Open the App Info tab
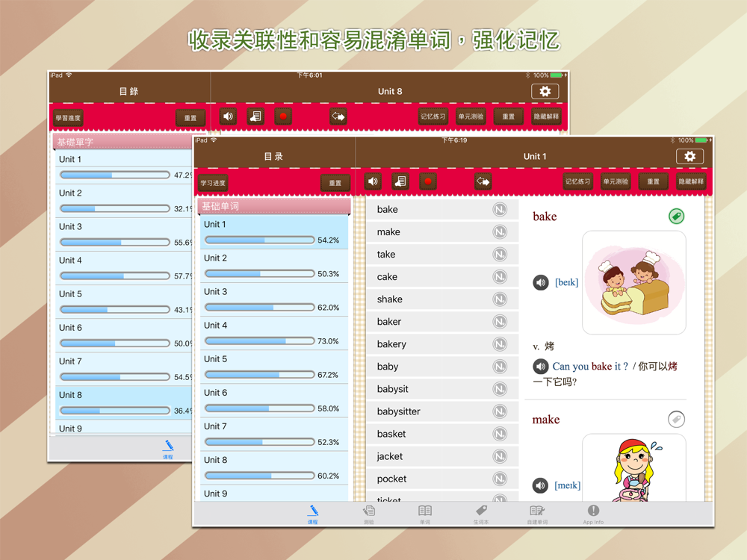 [593, 514]
